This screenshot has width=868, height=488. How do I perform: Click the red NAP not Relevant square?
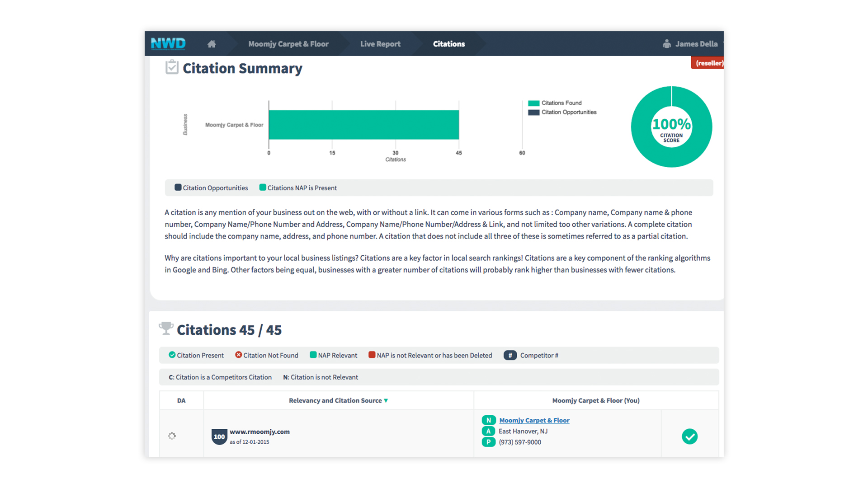point(372,355)
